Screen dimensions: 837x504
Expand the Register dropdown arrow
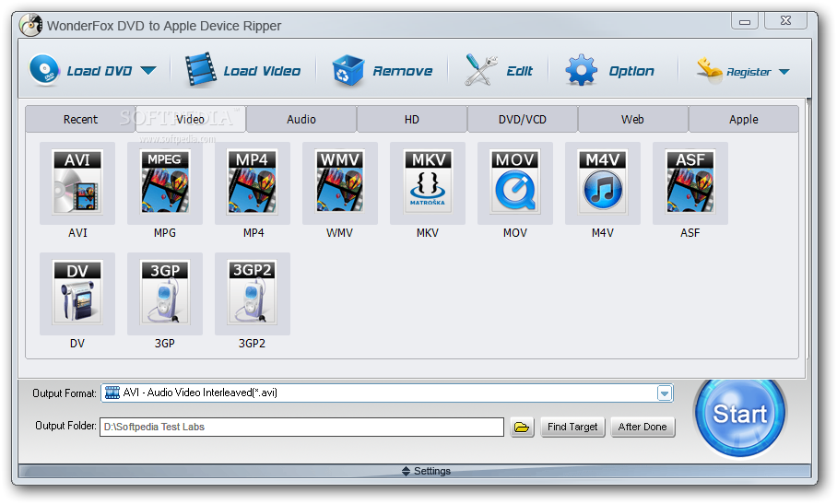(x=784, y=72)
